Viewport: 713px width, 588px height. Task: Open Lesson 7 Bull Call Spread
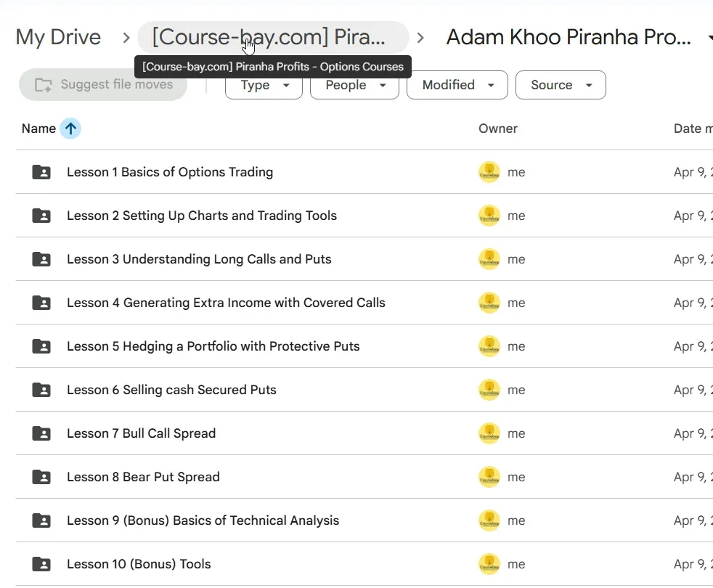(x=142, y=433)
